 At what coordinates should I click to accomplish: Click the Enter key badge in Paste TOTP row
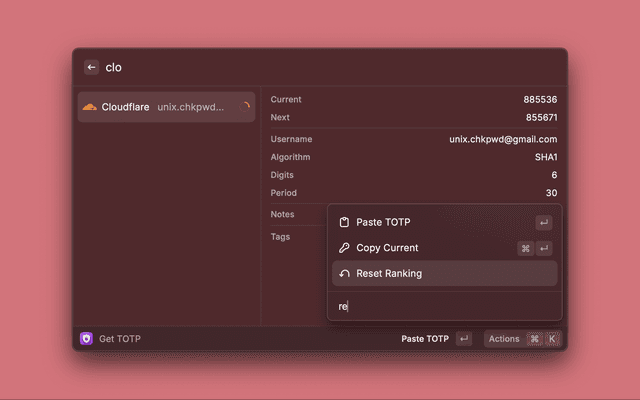543,222
